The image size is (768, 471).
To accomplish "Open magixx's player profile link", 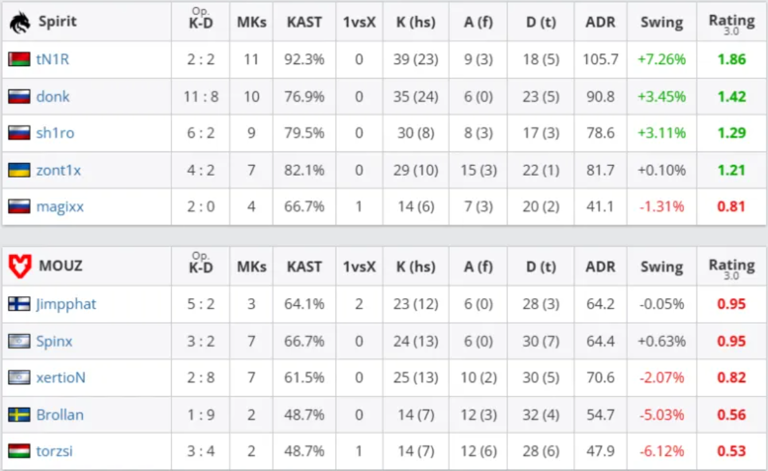I will pos(60,207).
